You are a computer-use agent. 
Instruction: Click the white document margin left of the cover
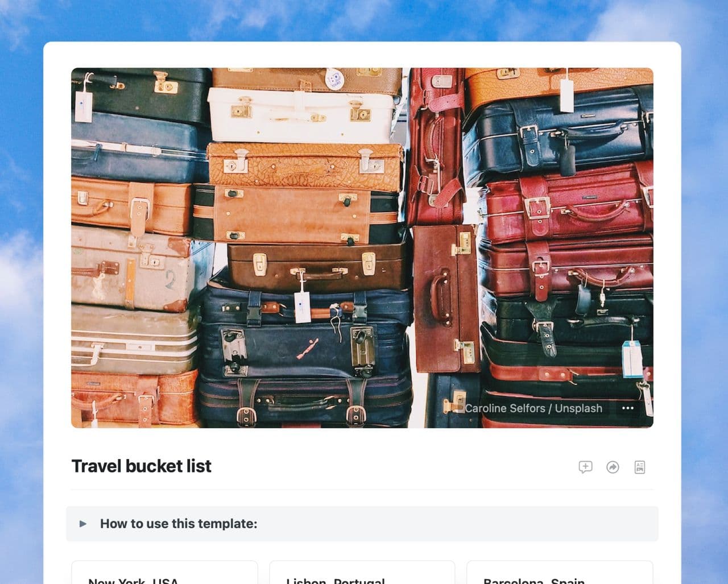pyautogui.click(x=57, y=247)
